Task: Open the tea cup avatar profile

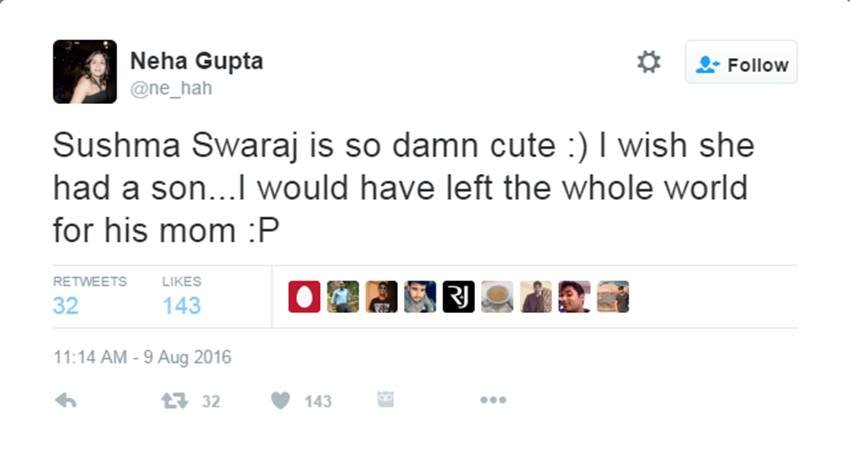Action: (497, 297)
